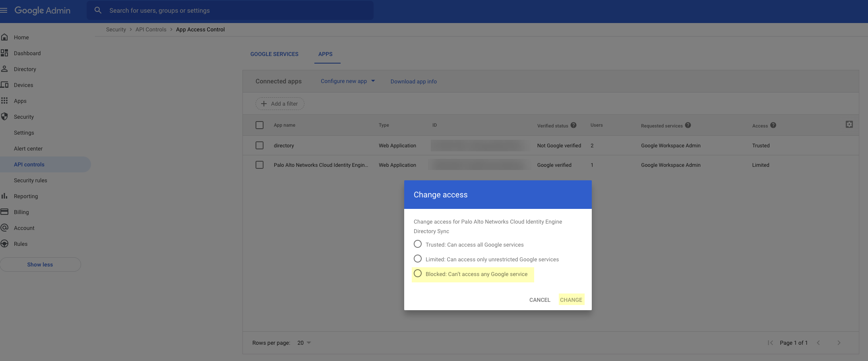Select the Blocked access radio option
Image resolution: width=868 pixels, height=361 pixels.
[418, 274]
